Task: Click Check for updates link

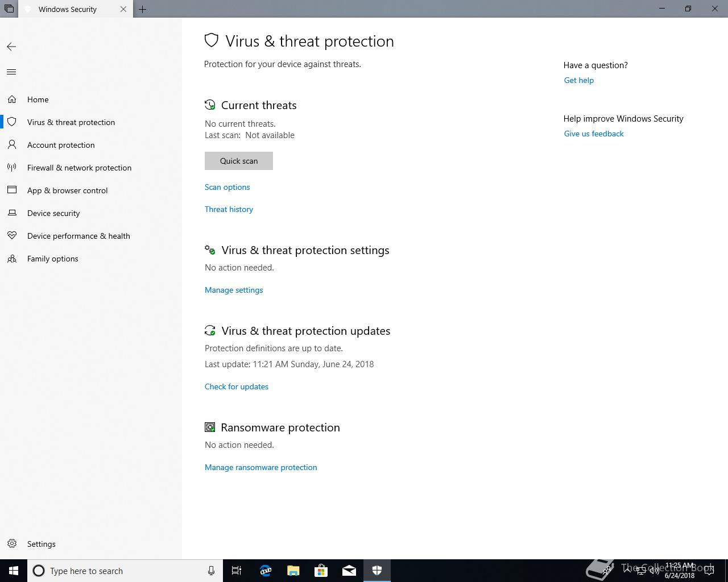Action: click(237, 386)
